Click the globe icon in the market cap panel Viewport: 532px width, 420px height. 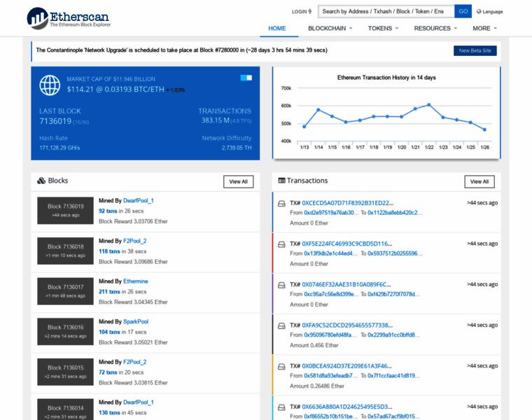coord(50,85)
